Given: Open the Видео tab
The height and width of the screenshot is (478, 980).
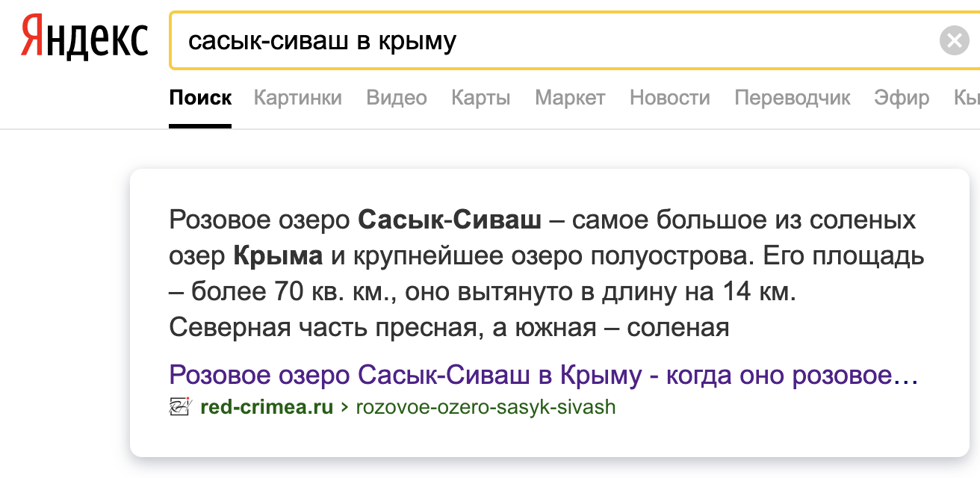Looking at the screenshot, I should [x=397, y=98].
